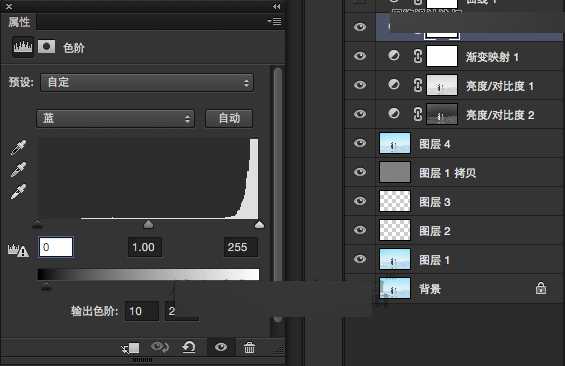Hide the 图层 1 拷贝 layer
The height and width of the screenshot is (366, 565).
[x=360, y=172]
